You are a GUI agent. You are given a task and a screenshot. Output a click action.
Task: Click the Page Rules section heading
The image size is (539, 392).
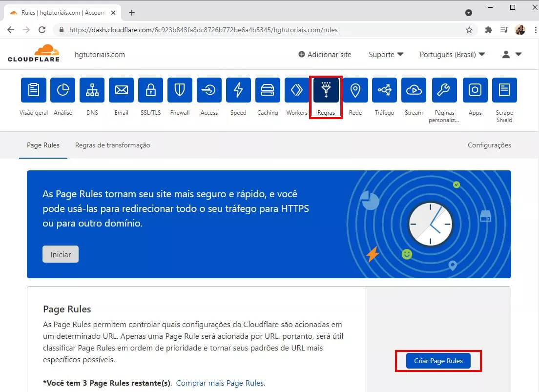click(x=67, y=309)
